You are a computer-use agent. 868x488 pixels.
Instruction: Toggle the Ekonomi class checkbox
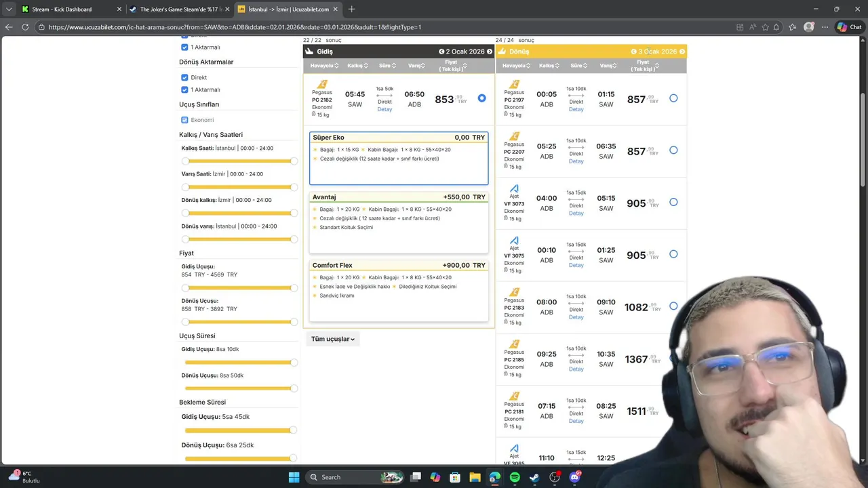tap(184, 120)
